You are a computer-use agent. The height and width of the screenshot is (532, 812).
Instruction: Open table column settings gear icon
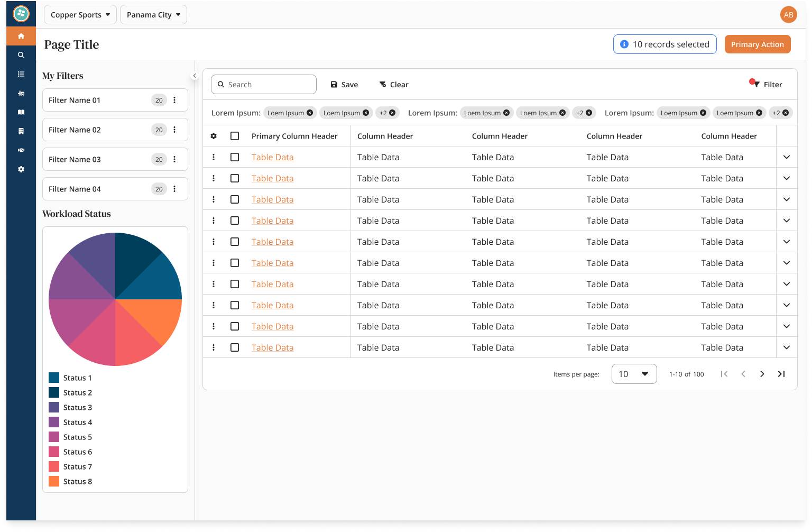coord(214,136)
